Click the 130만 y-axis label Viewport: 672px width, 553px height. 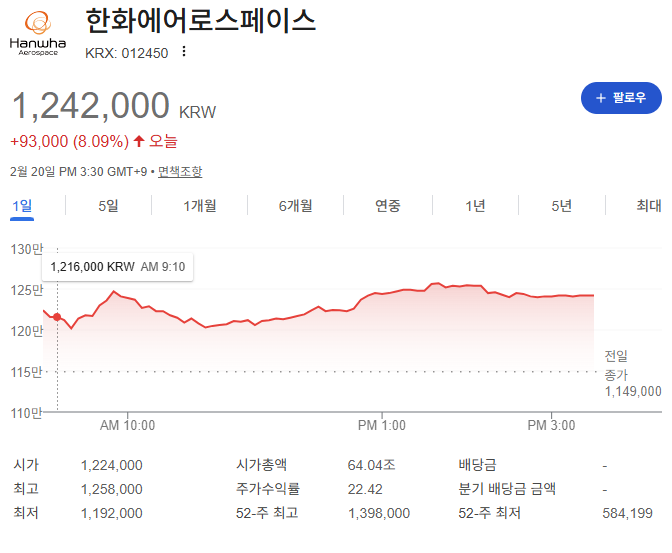click(x=27, y=249)
